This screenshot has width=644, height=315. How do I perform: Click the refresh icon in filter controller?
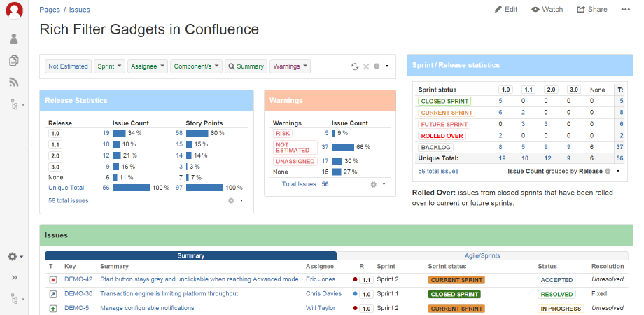point(355,66)
